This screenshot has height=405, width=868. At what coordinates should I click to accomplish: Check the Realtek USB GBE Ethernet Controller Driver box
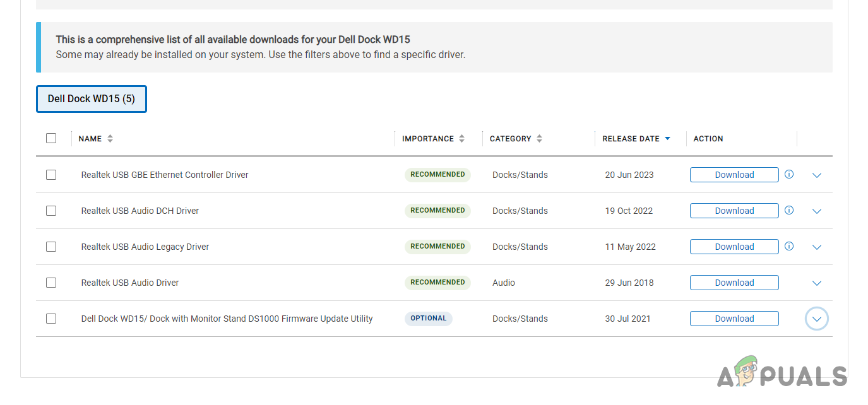(51, 175)
